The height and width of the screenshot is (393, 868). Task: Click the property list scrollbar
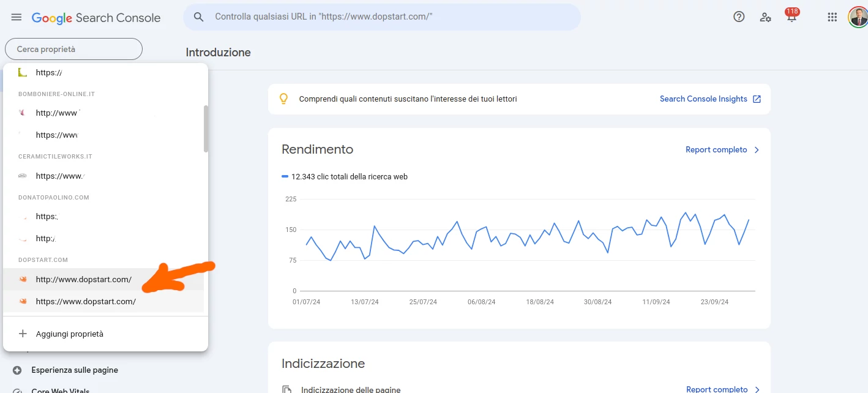click(206, 129)
